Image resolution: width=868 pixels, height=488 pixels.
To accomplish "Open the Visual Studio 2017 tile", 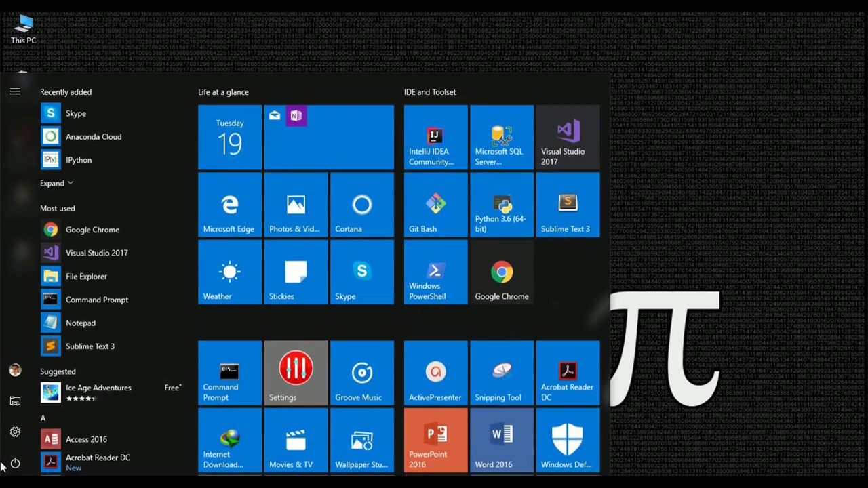I will 568,137.
